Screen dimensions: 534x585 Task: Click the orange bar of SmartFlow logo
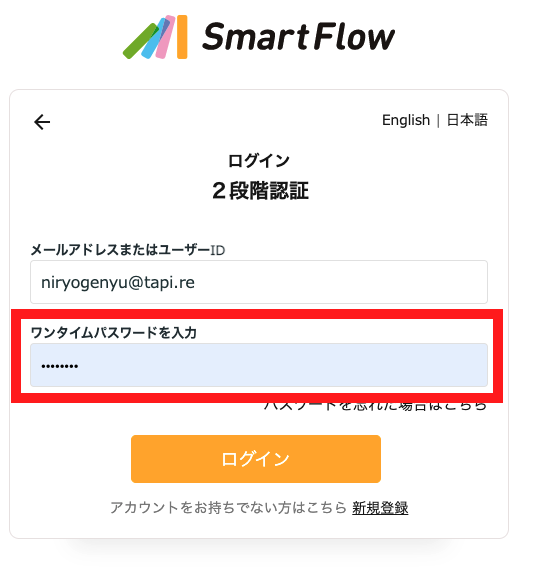(x=182, y=37)
